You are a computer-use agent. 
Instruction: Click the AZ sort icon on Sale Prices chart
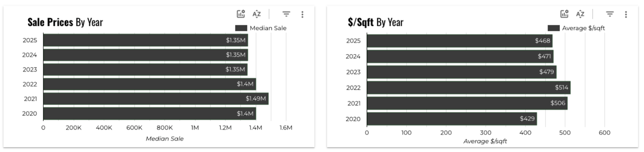pos(257,14)
